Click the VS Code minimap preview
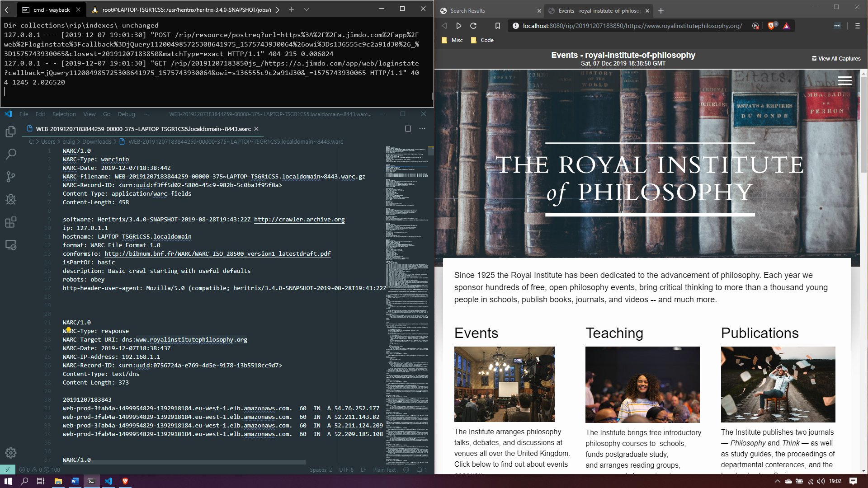 pos(406,305)
